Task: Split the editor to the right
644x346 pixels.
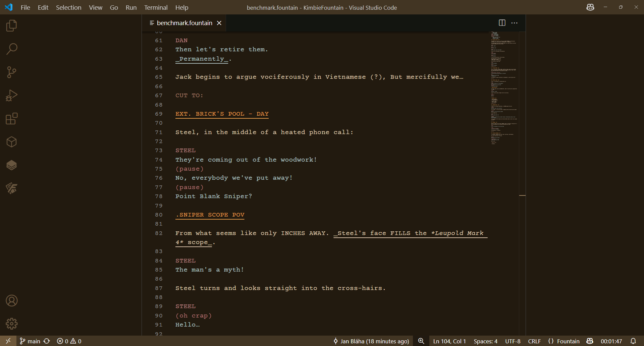Action: tap(502, 23)
